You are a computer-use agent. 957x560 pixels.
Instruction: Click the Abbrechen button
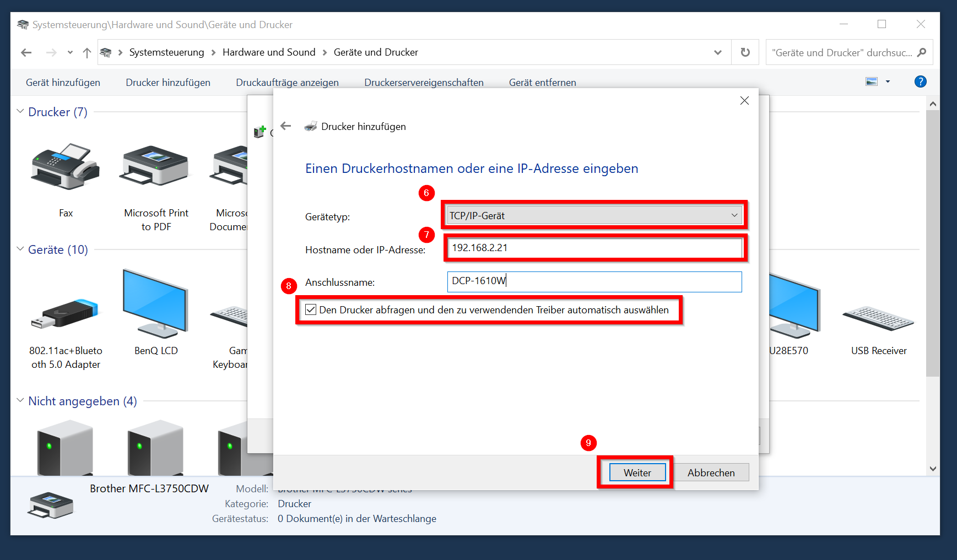click(x=711, y=472)
